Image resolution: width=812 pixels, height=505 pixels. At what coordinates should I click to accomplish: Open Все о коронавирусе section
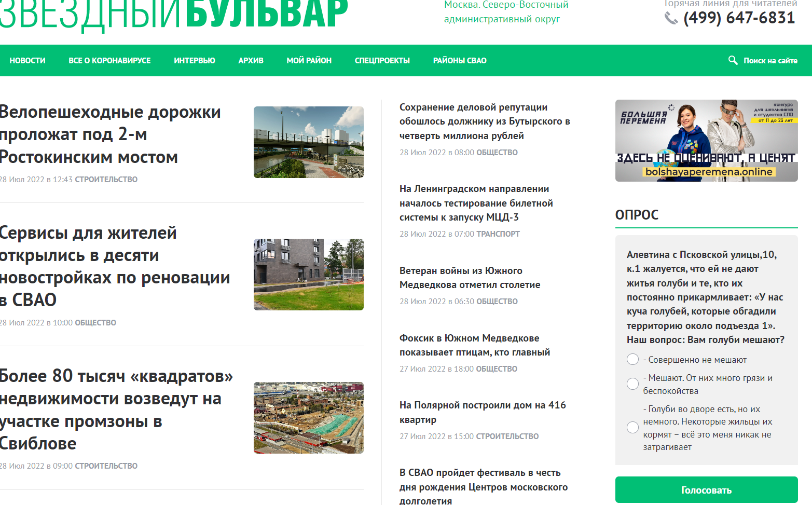pos(109,61)
